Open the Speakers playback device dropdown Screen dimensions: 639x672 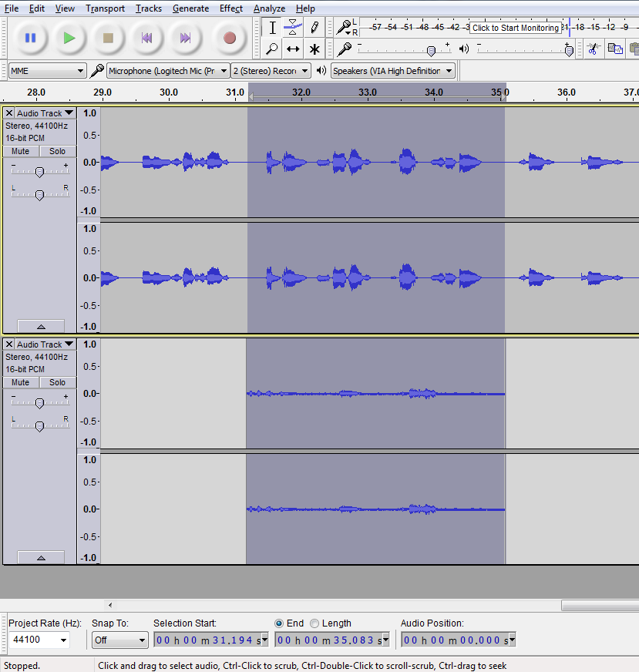point(392,71)
